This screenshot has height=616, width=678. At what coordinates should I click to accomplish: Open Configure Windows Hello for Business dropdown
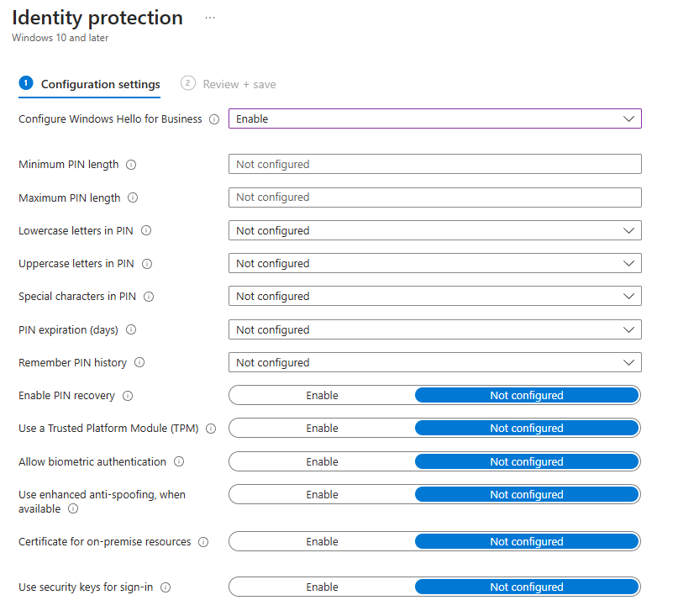pyautogui.click(x=434, y=119)
